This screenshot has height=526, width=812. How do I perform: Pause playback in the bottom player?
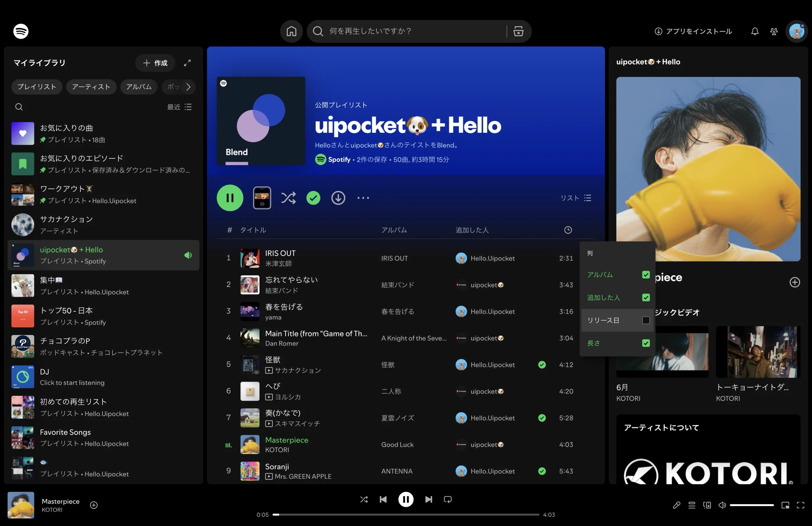pos(406,499)
